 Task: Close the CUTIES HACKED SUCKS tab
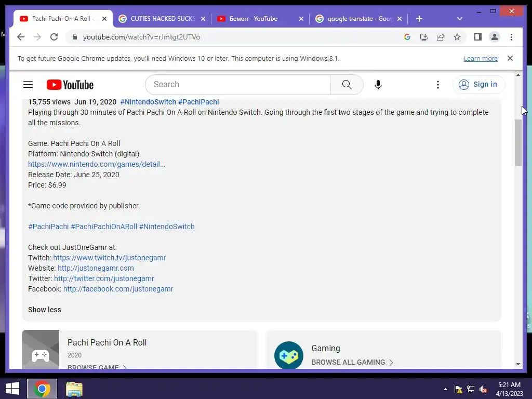click(203, 19)
